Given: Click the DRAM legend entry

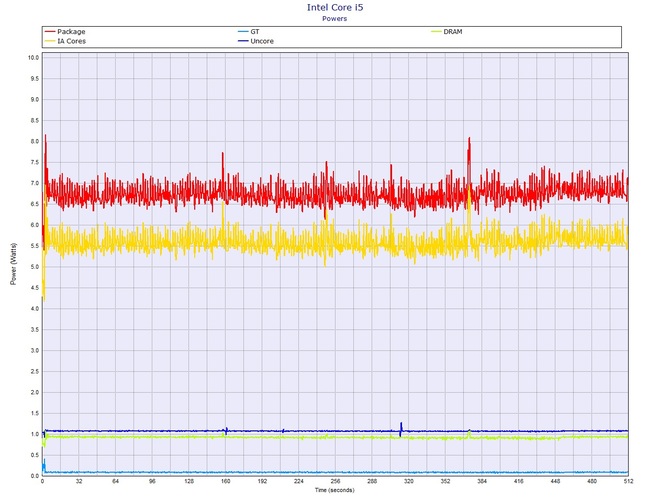Looking at the screenshot, I should 447,32.
